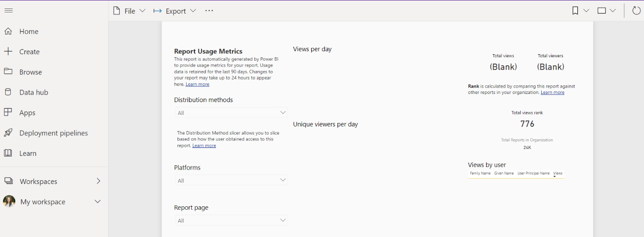Click the Report Usage Metrics heading
Screen dimensions: 644x237
208,51
